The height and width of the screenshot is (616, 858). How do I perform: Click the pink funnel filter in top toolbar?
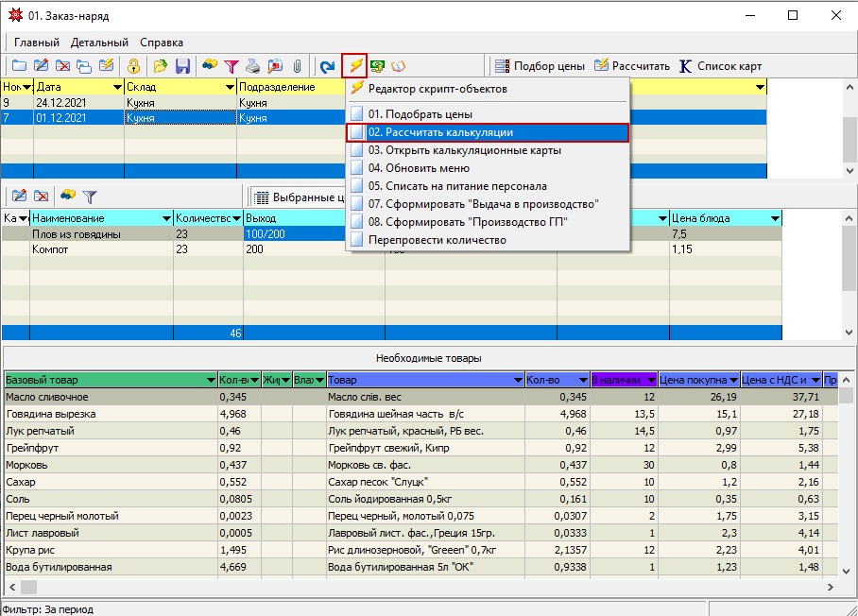(x=231, y=66)
